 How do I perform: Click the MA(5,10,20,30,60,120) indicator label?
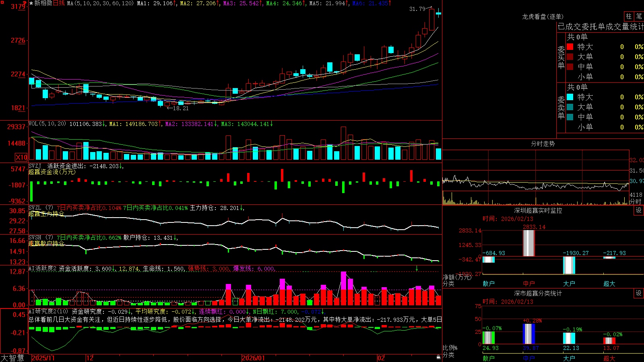pos(100,3)
